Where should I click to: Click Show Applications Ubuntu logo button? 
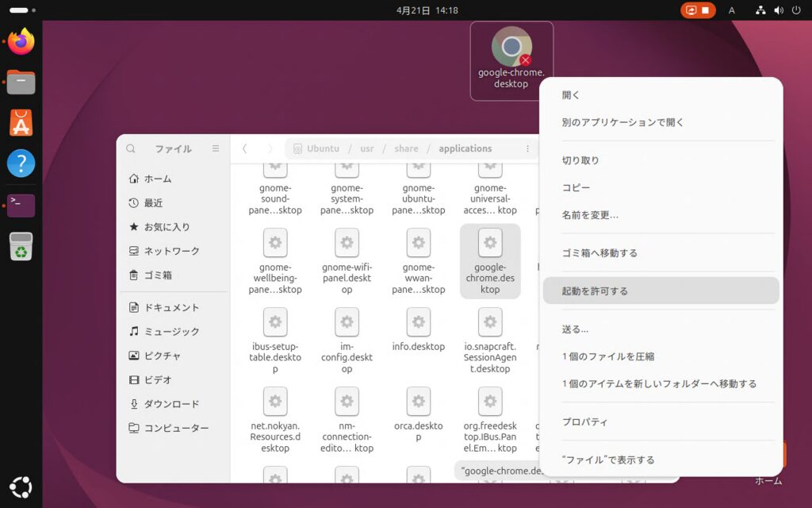[21, 487]
